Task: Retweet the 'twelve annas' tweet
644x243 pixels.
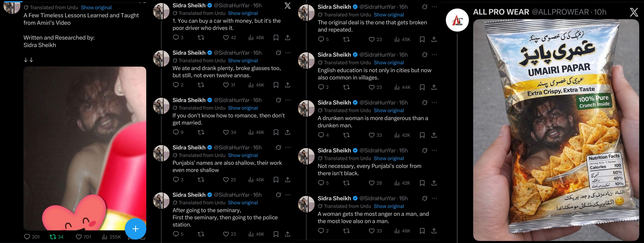Action: [x=201, y=85]
